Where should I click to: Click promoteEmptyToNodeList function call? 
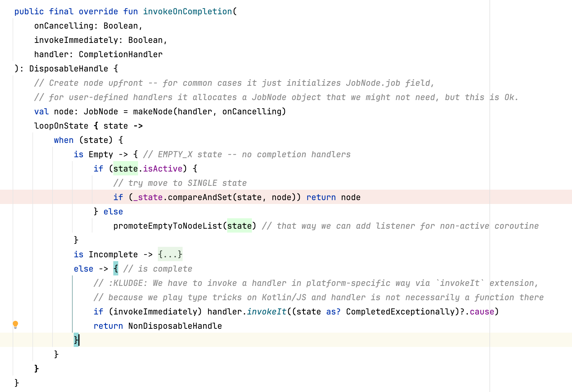click(x=167, y=226)
